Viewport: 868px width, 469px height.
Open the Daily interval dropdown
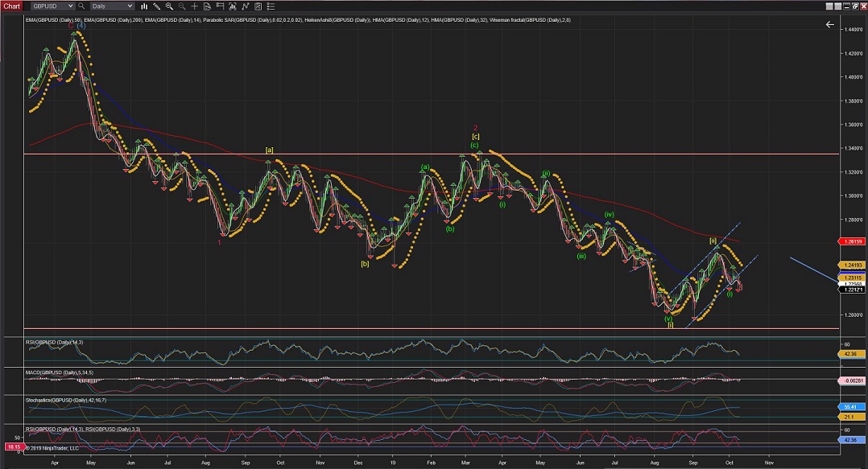112,6
